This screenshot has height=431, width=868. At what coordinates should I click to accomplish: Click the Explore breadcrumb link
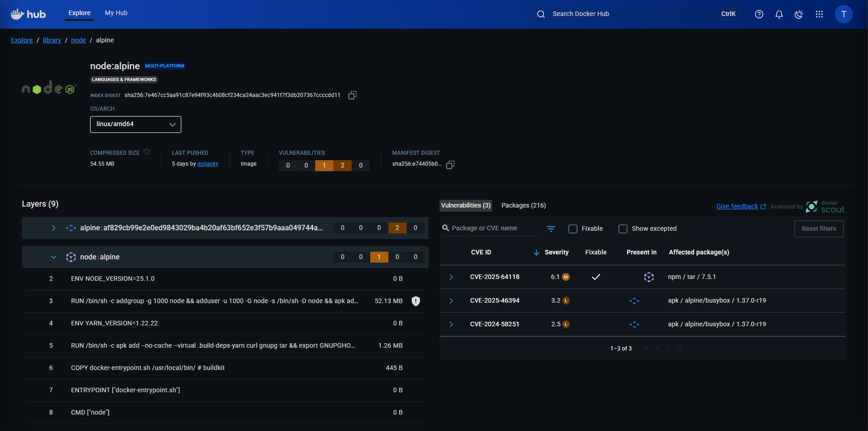pyautogui.click(x=22, y=40)
